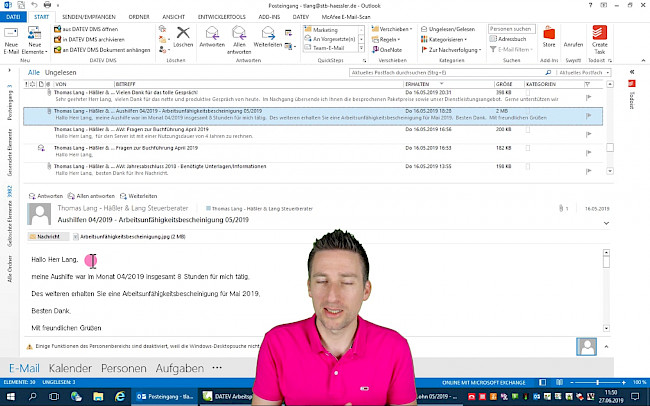Switch to the Kalender navigation item

69,368
